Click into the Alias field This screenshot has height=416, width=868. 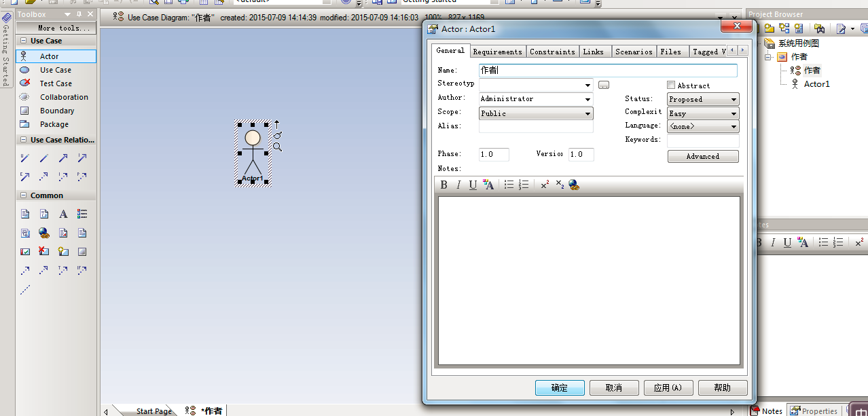point(536,126)
